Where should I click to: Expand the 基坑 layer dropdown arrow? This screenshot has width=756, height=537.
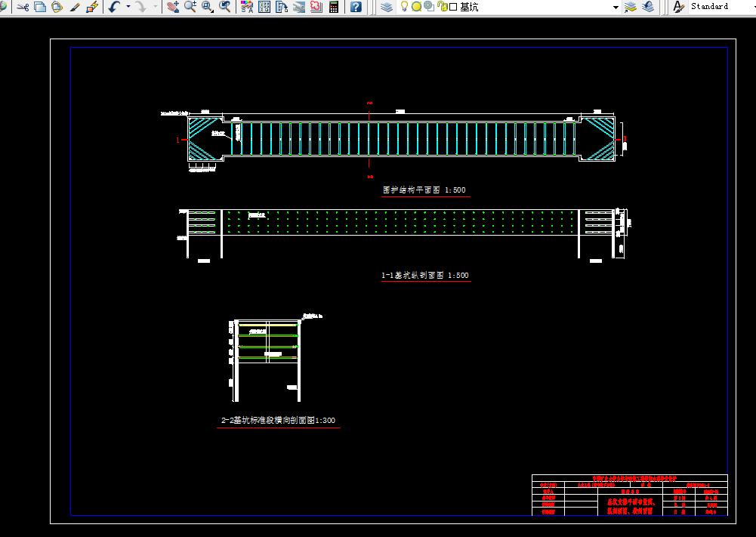(616, 8)
